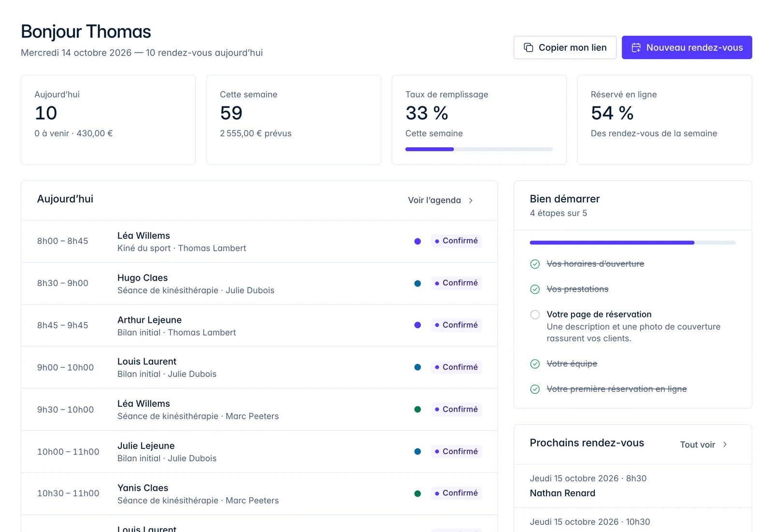The height and width of the screenshot is (532, 773).
Task: Click the color dot on Arthur Lejeune row
Action: tap(417, 325)
